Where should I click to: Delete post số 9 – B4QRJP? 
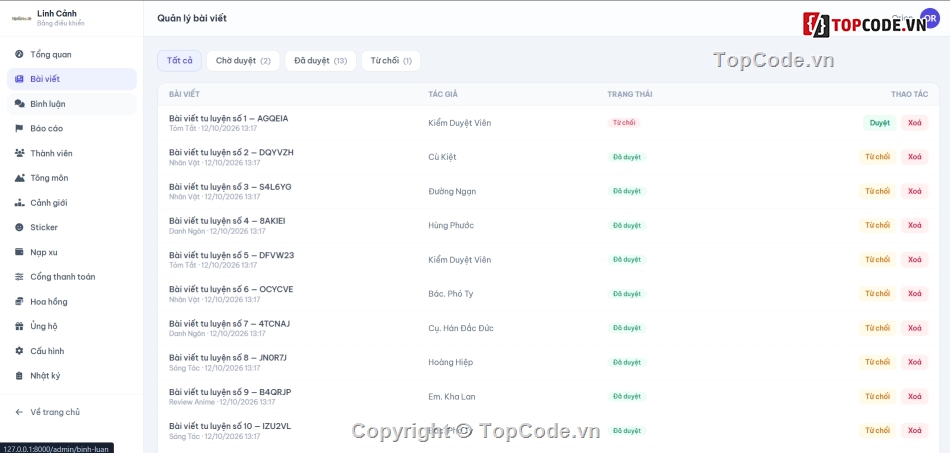pos(915,397)
